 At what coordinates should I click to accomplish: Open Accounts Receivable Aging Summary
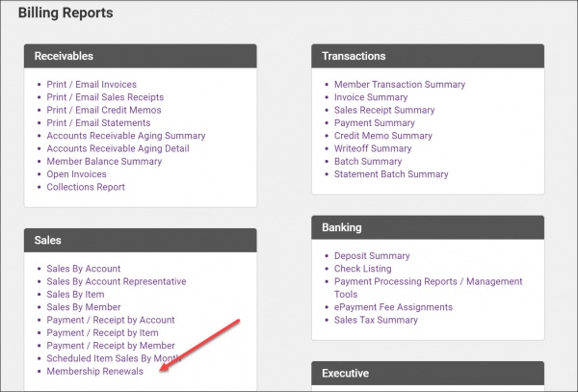pyautogui.click(x=126, y=136)
